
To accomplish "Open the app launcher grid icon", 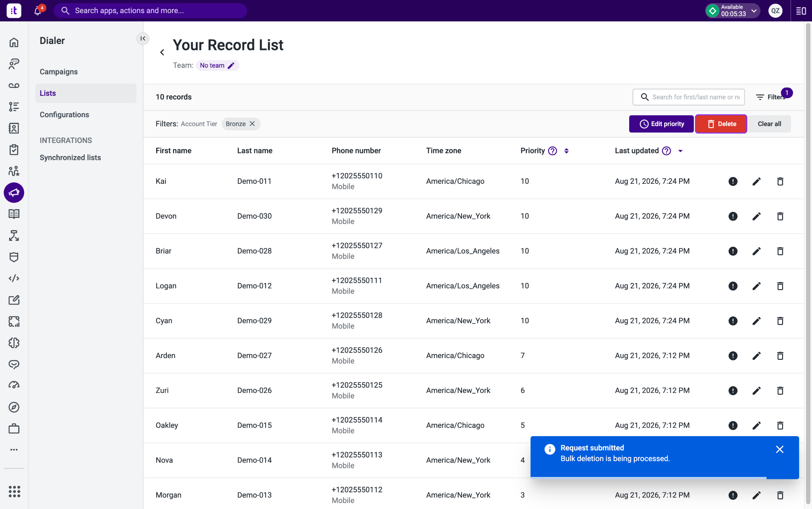I will pos(14,491).
